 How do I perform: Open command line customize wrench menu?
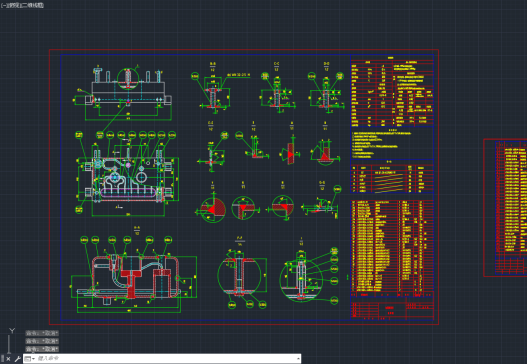(x=17, y=359)
